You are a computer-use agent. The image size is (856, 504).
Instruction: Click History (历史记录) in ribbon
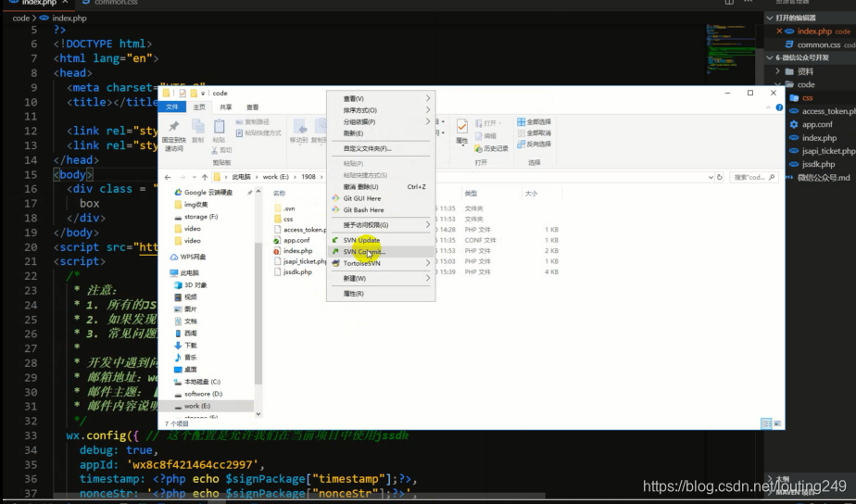click(491, 148)
